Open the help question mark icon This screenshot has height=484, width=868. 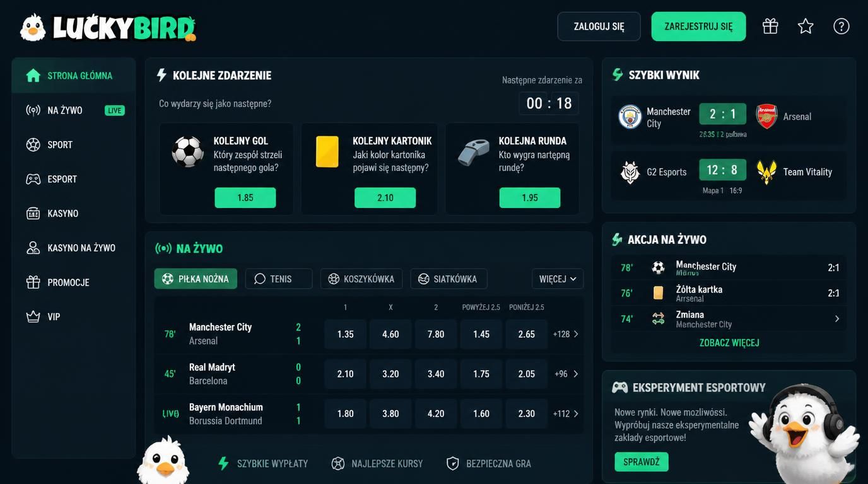click(x=842, y=26)
